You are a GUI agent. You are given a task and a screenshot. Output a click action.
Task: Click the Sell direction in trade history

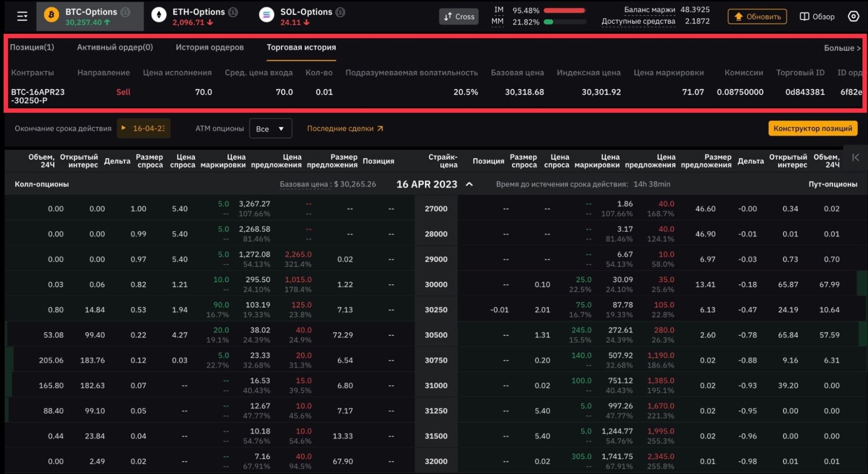point(123,92)
